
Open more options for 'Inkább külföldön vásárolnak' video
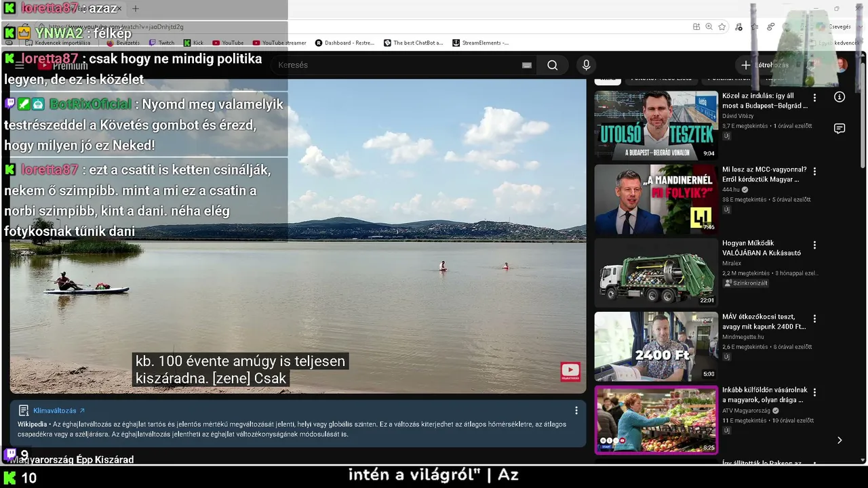[815, 392]
